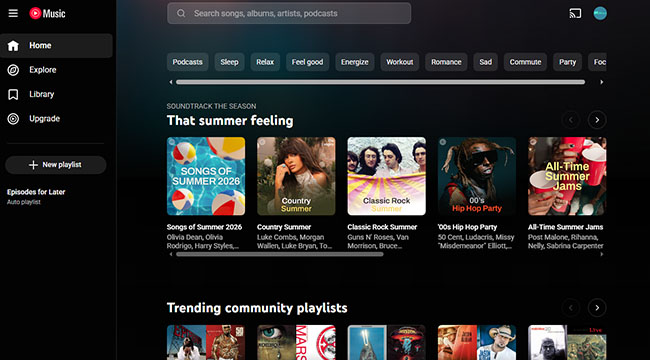
Task: Click Guns N' Roses, Van Morrison text
Action: [x=378, y=242]
